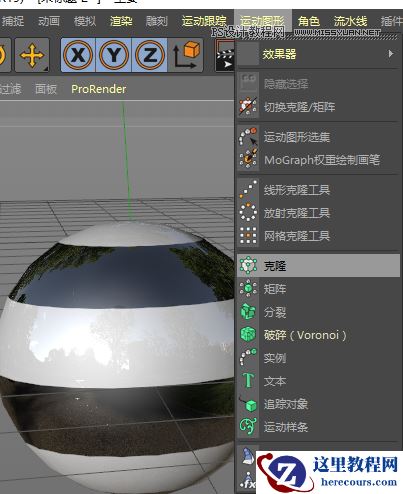The width and height of the screenshot is (403, 494).
Task: Open the 运动跟踪 menu
Action: 204,21
